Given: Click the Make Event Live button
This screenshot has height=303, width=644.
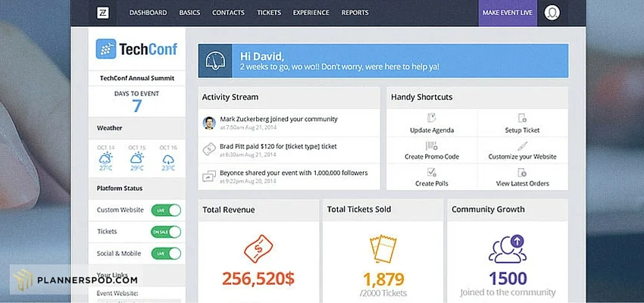Looking at the screenshot, I should 508,13.
